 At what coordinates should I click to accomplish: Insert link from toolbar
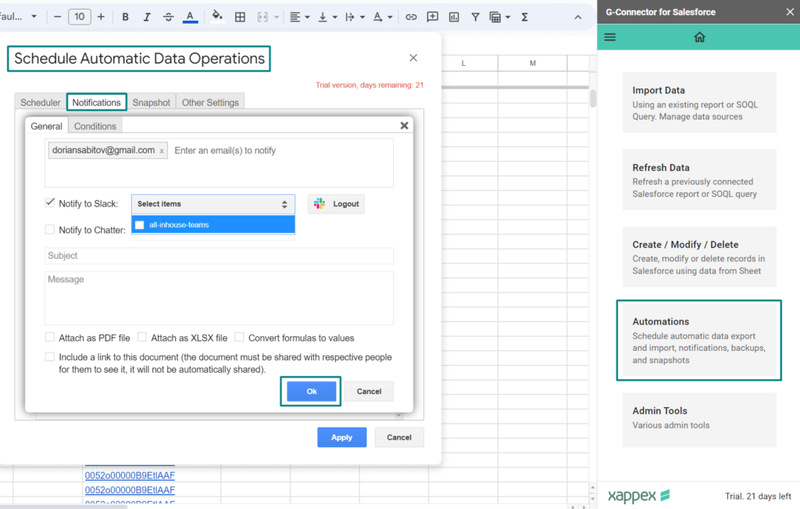coord(411,17)
